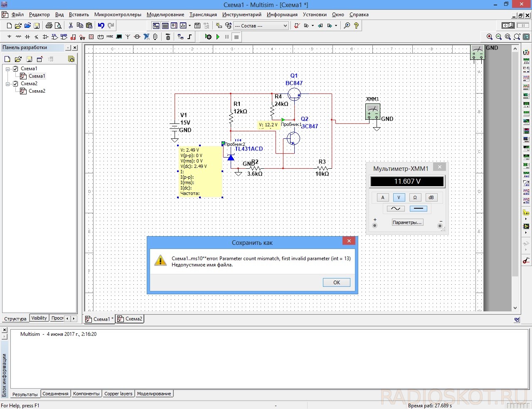The image size is (532, 409).
Task: Click the new design icon in Панель разработки
Action: point(7,59)
